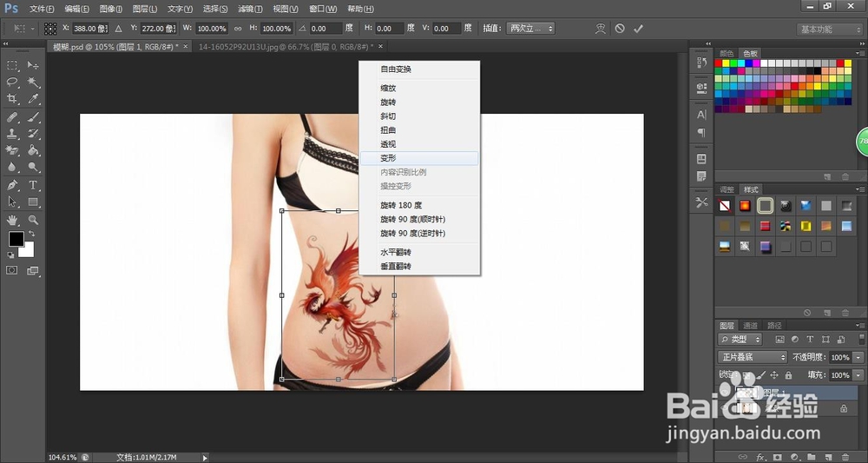Toggle the link maintaining aspect ratio
The width and height of the screenshot is (868, 463).
238,29
